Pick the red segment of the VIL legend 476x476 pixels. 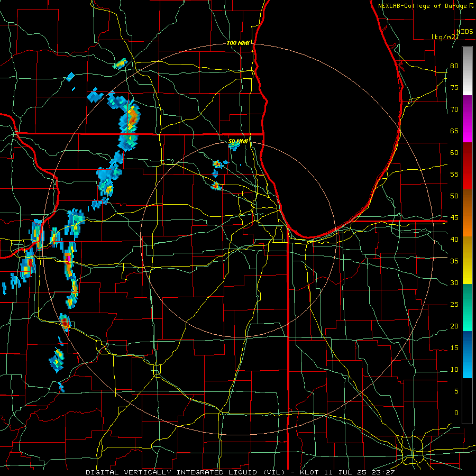tap(467, 166)
